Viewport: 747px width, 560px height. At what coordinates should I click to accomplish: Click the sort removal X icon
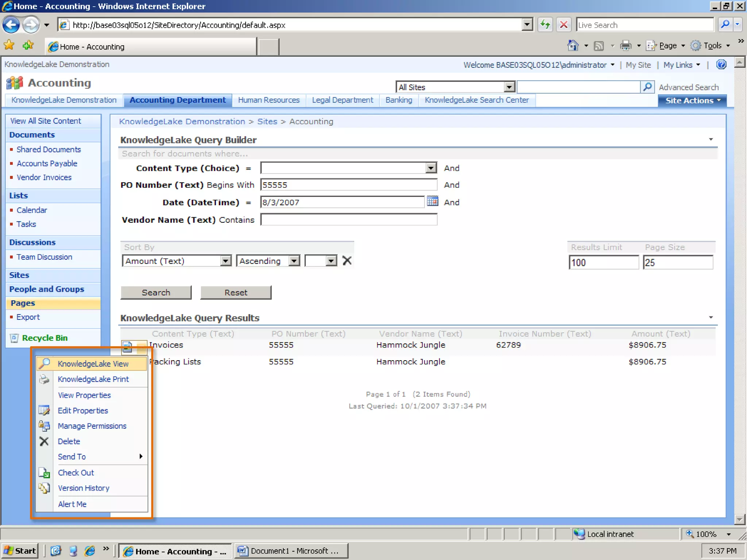click(347, 261)
